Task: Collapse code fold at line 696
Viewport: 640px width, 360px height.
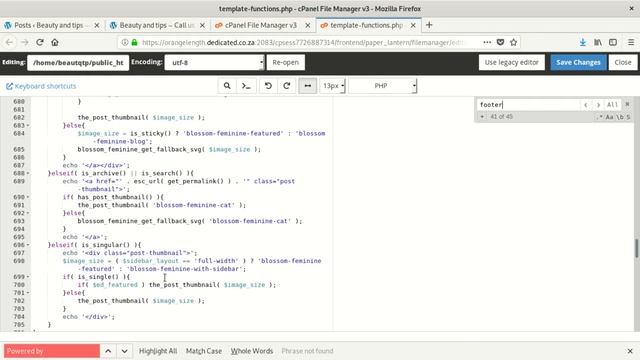Action: coord(28,245)
